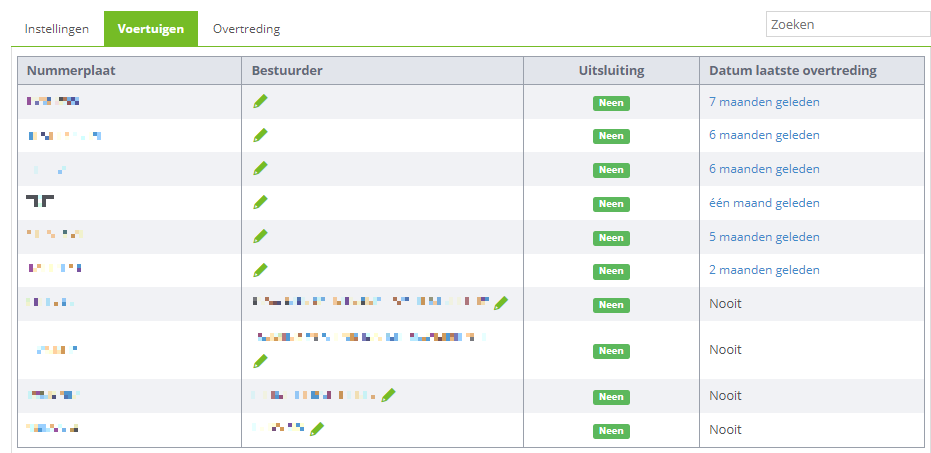Sort by Datum laatste overtreding header

[x=793, y=71]
